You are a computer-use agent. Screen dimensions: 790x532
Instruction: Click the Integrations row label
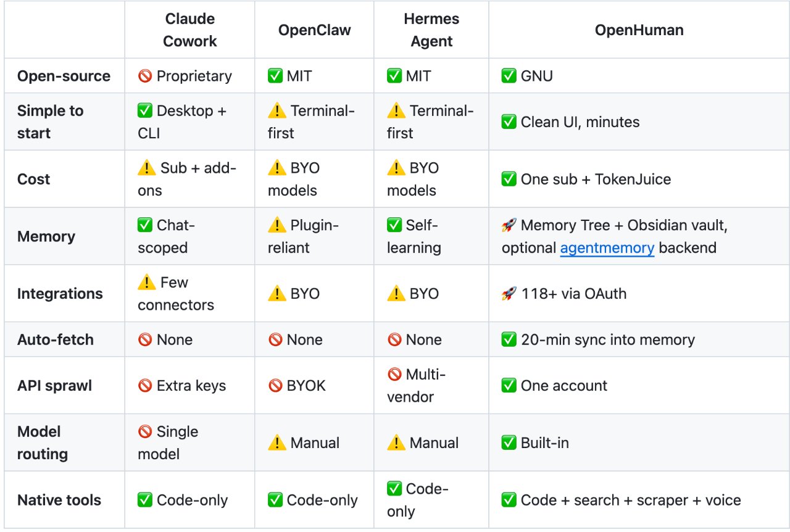60,294
